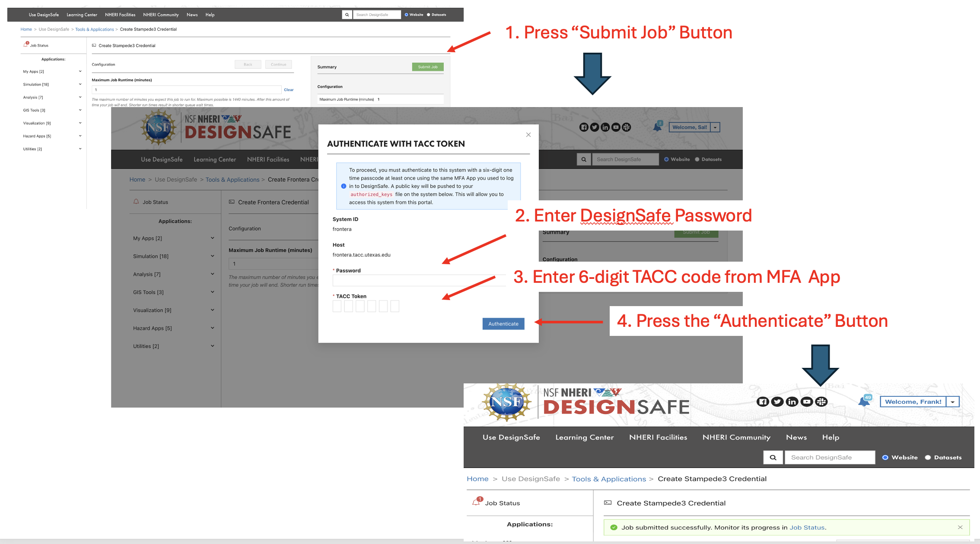980x544 pixels.
Task: Click the NSF logo on Welcome Frank page
Action: click(x=507, y=402)
